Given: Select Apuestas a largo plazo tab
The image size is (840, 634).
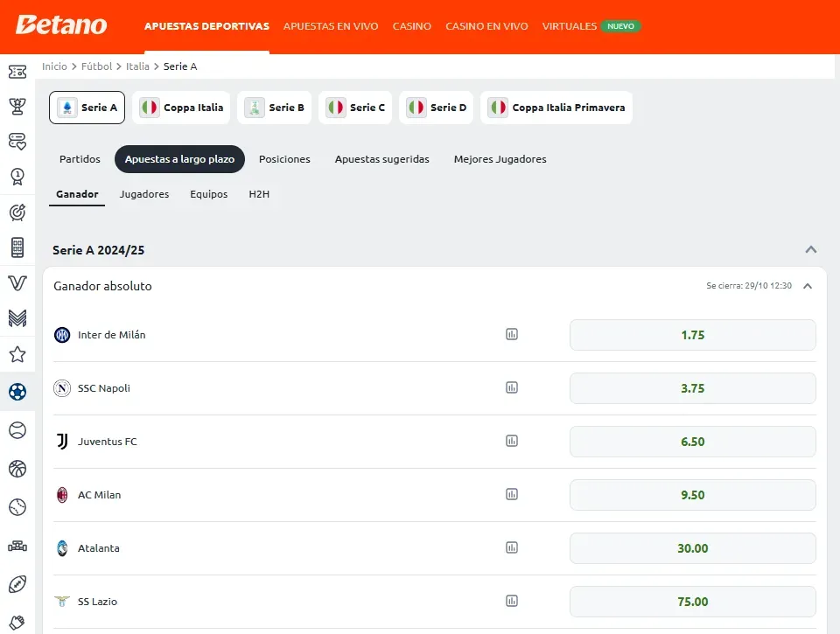Looking at the screenshot, I should click(x=179, y=159).
